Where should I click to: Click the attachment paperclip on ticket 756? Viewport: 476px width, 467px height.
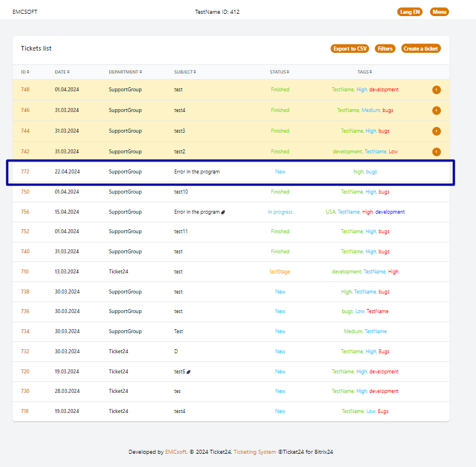[223, 212]
